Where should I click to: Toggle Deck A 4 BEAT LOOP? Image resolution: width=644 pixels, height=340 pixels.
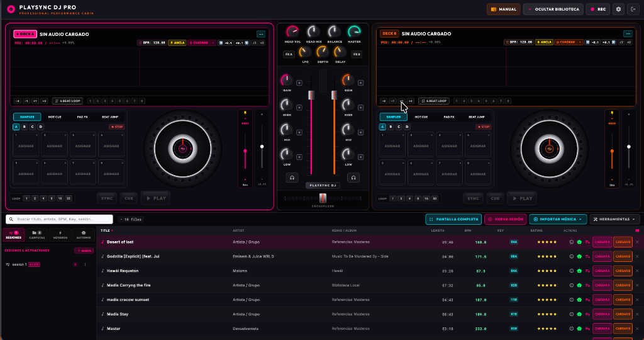pos(68,101)
